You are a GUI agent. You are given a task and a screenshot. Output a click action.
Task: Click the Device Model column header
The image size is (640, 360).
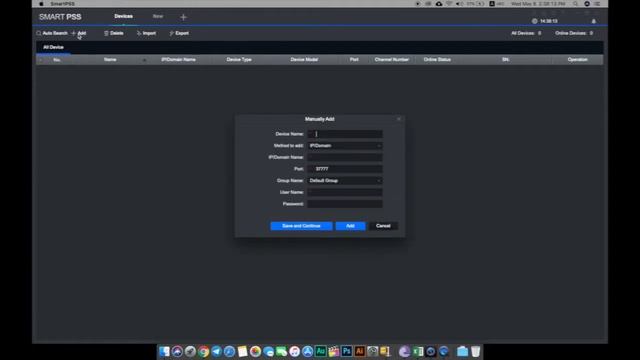[x=304, y=60]
